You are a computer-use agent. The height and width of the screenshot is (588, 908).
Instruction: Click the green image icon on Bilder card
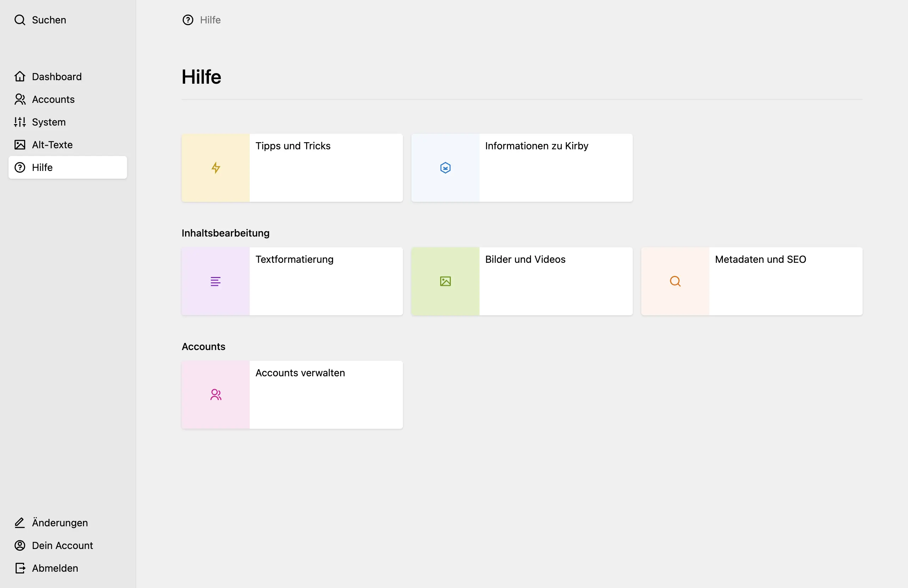[x=445, y=282]
